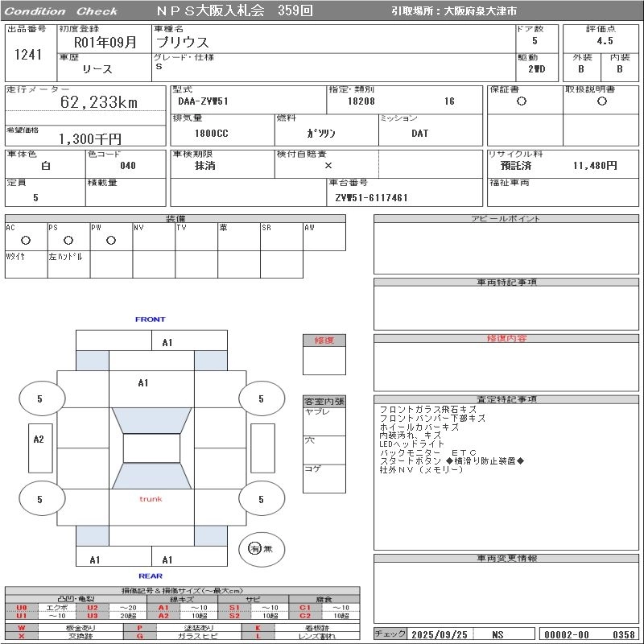The height and width of the screenshot is (644, 644).
Task: Select the SR equipment cell
Action: tap(282, 237)
